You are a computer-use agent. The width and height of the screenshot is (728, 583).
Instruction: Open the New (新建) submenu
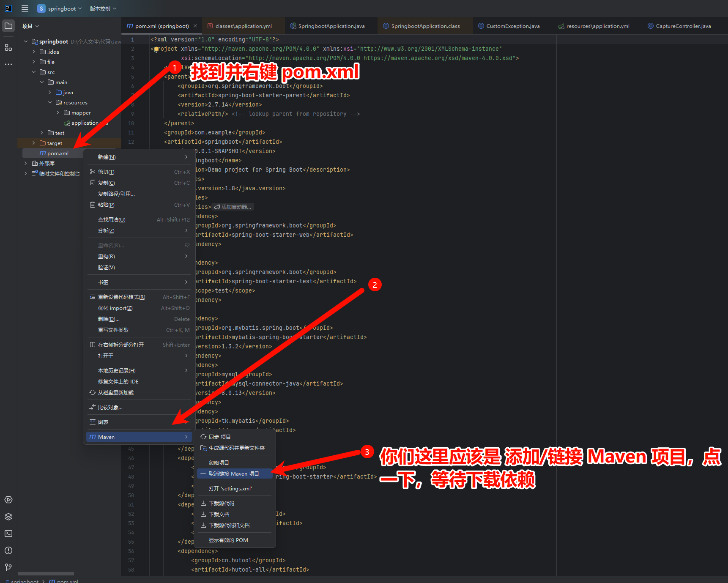pos(140,157)
